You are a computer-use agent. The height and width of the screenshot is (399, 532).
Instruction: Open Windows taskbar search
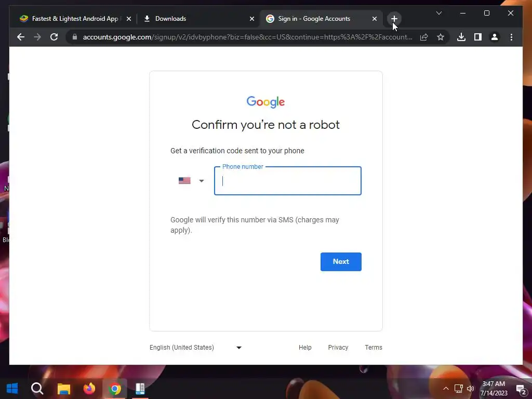coord(37,389)
